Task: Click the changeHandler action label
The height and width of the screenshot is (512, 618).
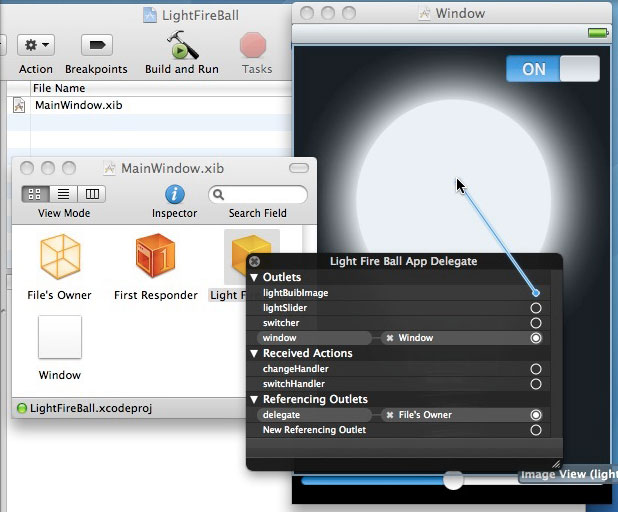Action: [x=296, y=369]
